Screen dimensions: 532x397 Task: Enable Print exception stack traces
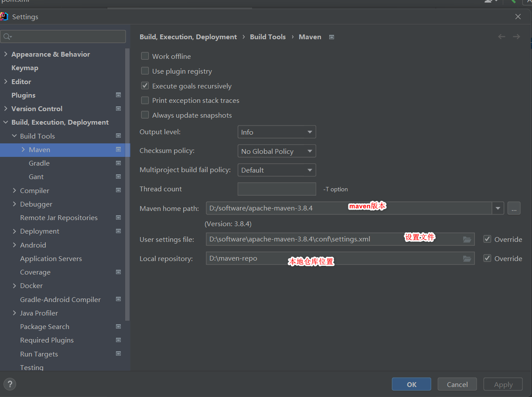point(145,100)
